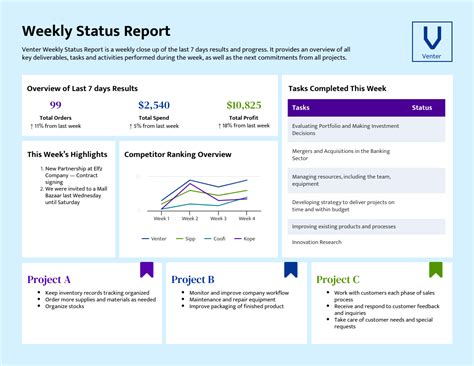Image resolution: width=474 pixels, height=366 pixels.
Task: Click the Venter legend entry in chart
Action: pos(154,239)
